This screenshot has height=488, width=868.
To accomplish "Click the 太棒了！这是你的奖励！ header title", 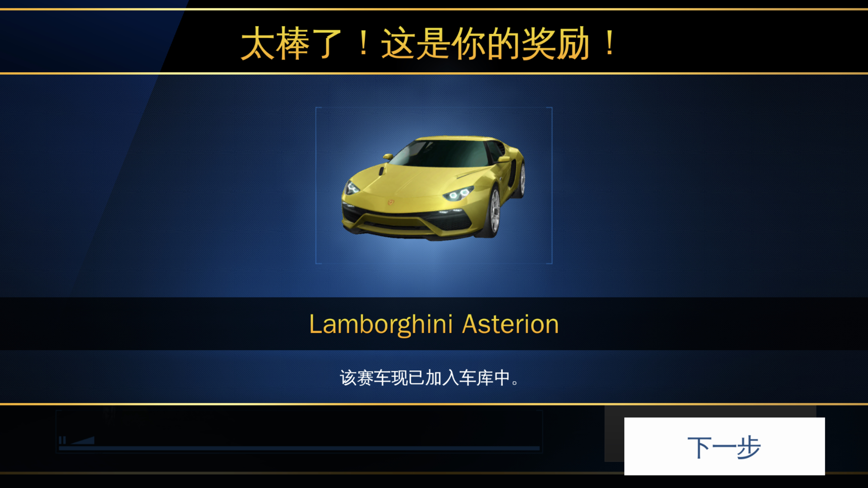I will pos(428,43).
